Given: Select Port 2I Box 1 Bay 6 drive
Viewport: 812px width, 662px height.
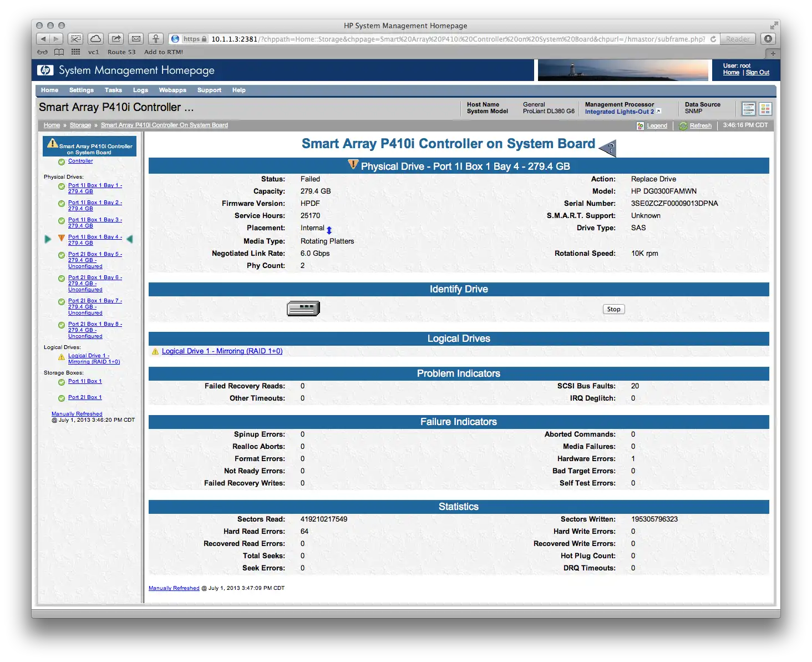Looking at the screenshot, I should (95, 284).
